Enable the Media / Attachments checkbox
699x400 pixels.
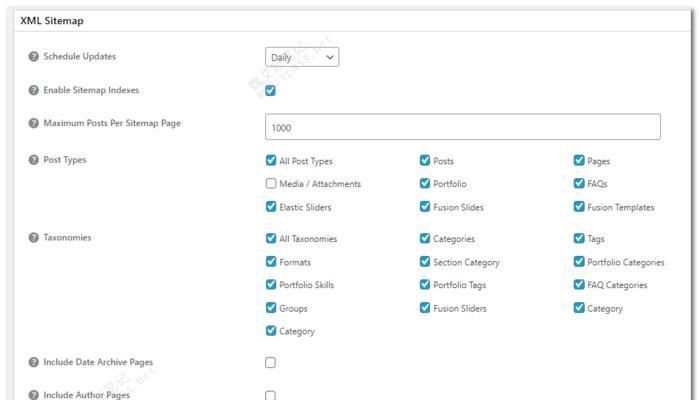point(271,184)
